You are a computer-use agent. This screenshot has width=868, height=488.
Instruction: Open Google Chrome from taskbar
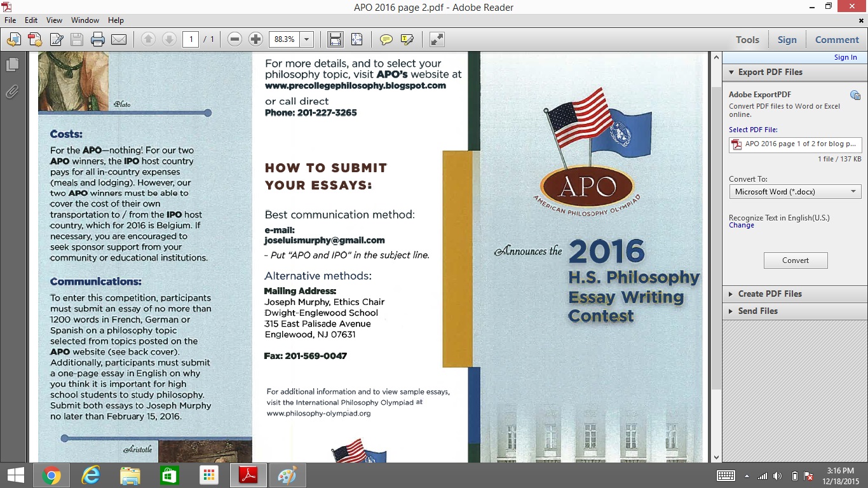click(51, 475)
